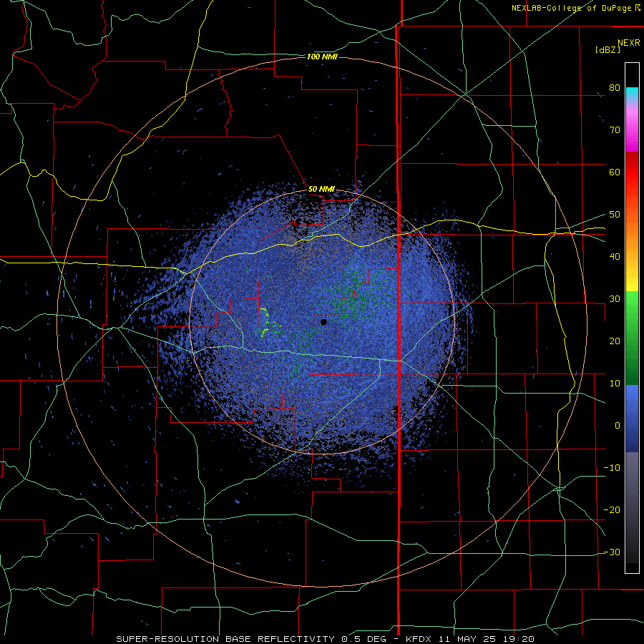This screenshot has width=644, height=644.
Task: Click the 60 value on dBZ scale
Action: 615,172
